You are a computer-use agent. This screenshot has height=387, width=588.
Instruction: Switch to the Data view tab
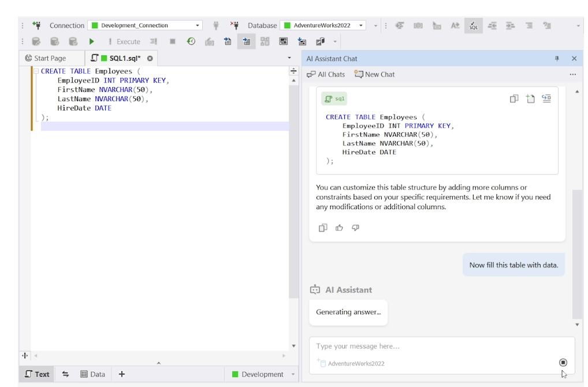point(92,374)
